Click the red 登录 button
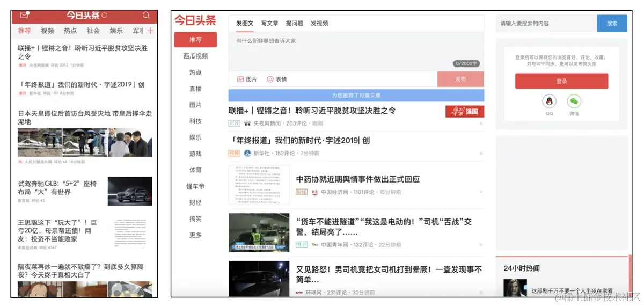Viewport: 644px width, 306px height. pos(561,81)
